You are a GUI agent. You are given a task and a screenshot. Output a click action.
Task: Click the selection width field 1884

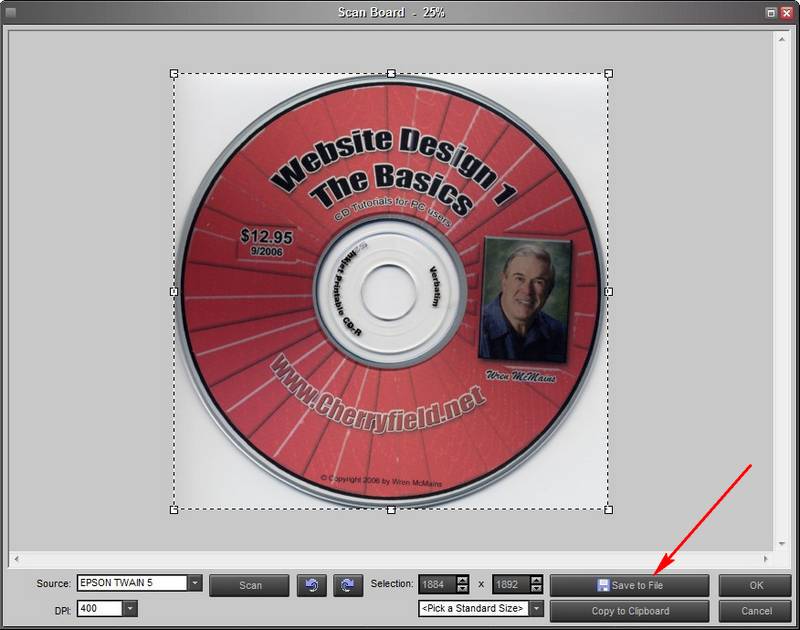click(437, 585)
